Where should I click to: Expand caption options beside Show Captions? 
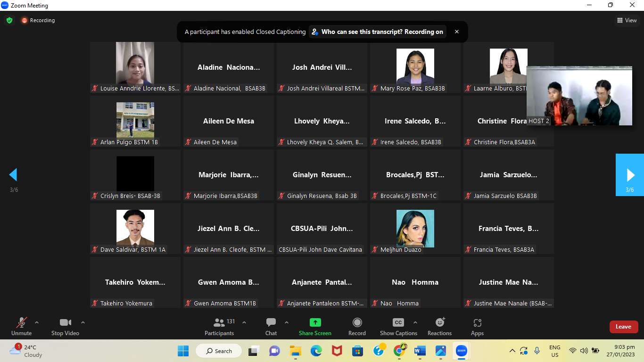[415, 322]
